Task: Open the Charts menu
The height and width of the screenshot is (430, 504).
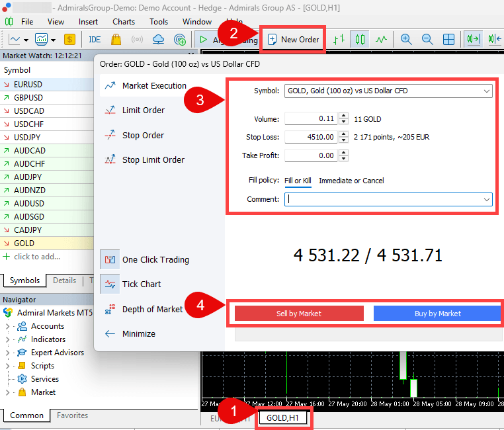Action: coord(124,22)
